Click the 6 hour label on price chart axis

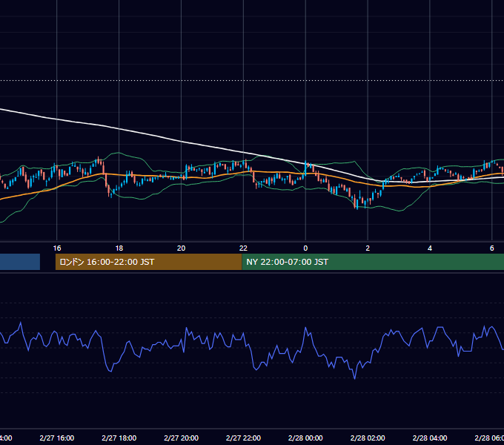pyautogui.click(x=492, y=248)
